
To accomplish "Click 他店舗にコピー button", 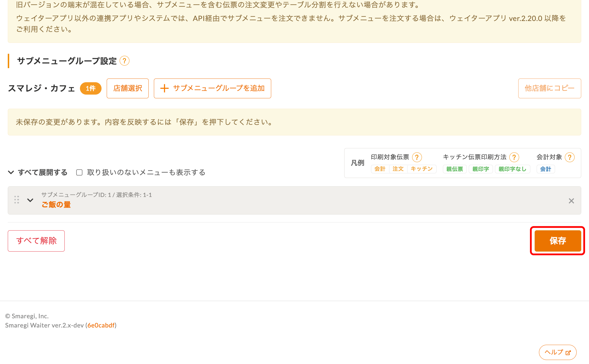I will (x=549, y=88).
